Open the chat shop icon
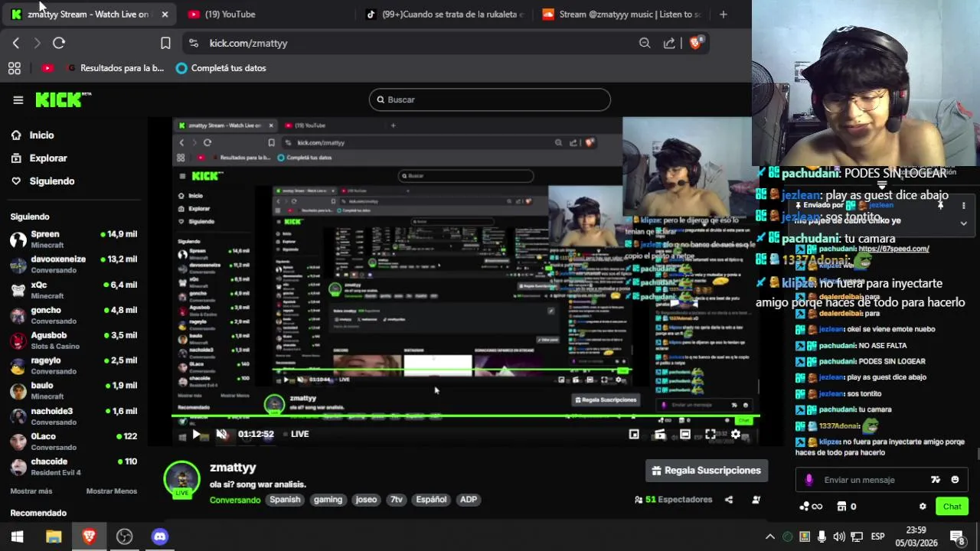Viewport: 980px width, 551px height. tap(847, 507)
